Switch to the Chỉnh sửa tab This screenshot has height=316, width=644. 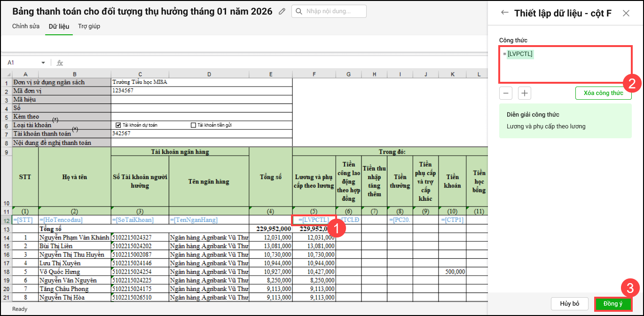click(x=26, y=26)
